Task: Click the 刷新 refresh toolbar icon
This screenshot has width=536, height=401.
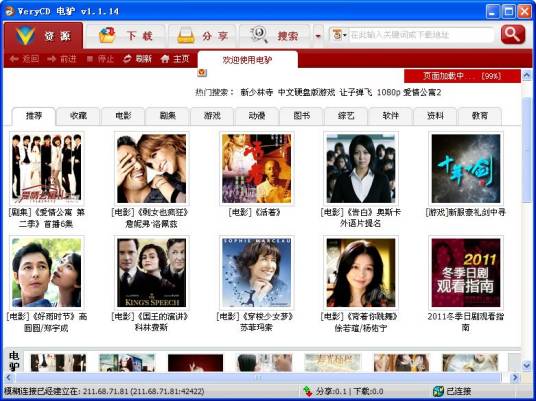Action: (137, 59)
